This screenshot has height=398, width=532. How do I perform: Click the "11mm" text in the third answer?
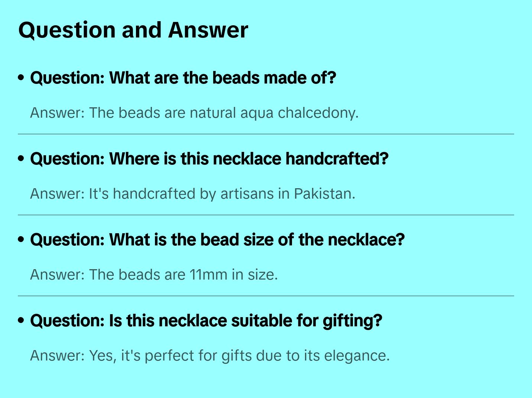[x=208, y=275]
